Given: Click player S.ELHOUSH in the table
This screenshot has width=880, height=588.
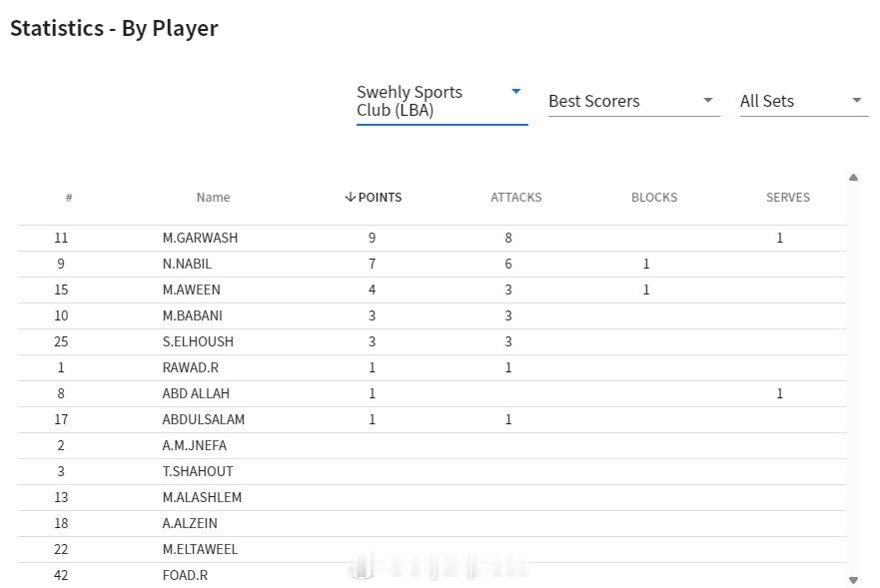Looking at the screenshot, I should point(198,341).
